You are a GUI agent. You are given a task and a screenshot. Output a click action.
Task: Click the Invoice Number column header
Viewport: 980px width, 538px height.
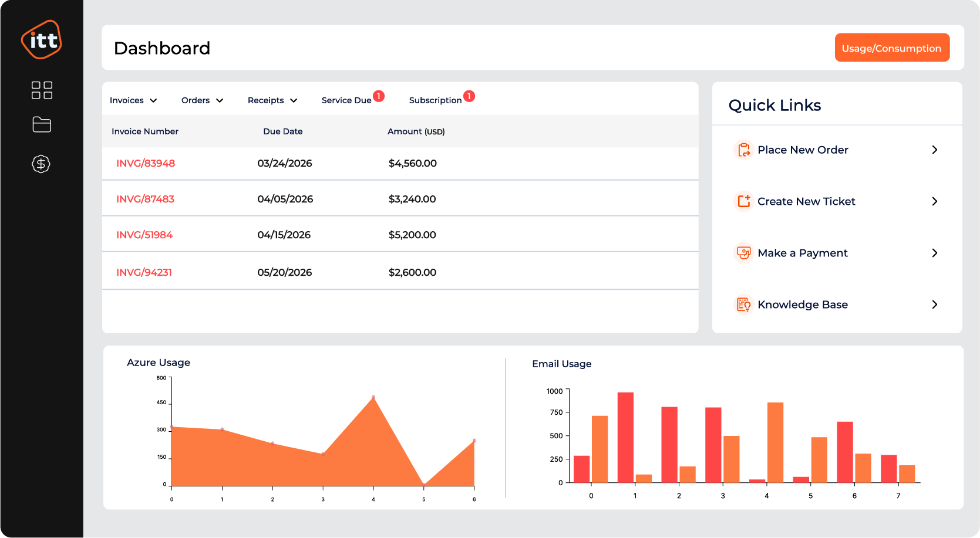pos(145,131)
